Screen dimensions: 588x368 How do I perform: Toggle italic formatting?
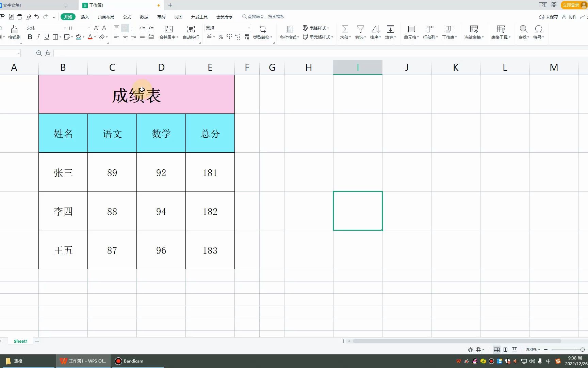pyautogui.click(x=38, y=37)
